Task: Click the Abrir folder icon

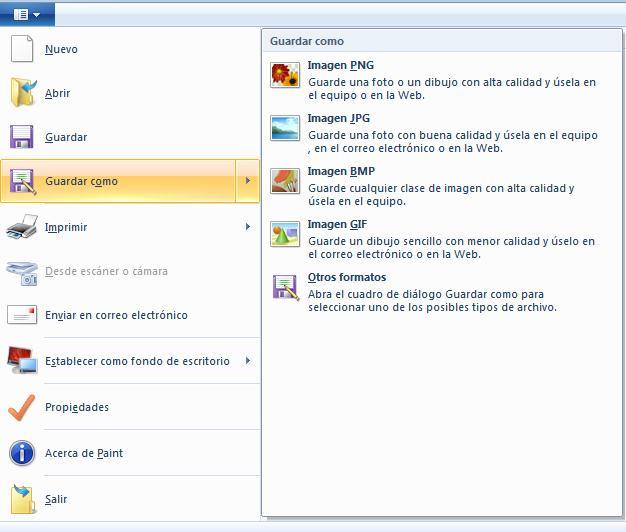Action: point(22,93)
